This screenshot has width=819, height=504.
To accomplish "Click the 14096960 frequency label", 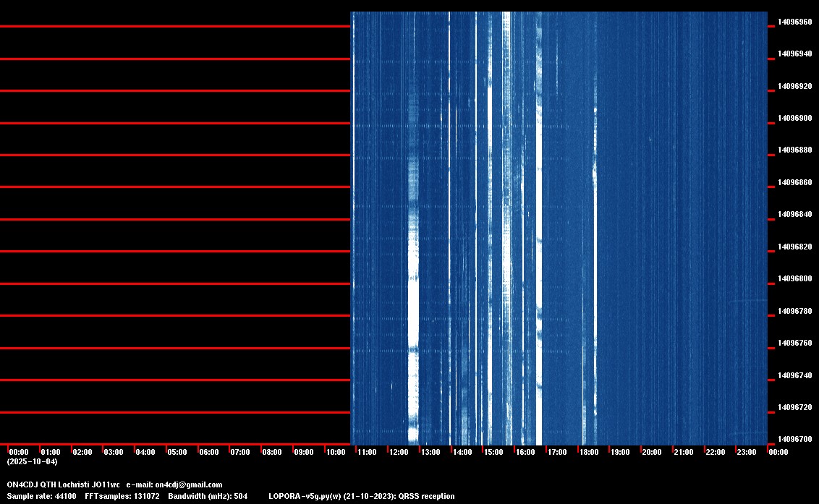I will coord(794,22).
